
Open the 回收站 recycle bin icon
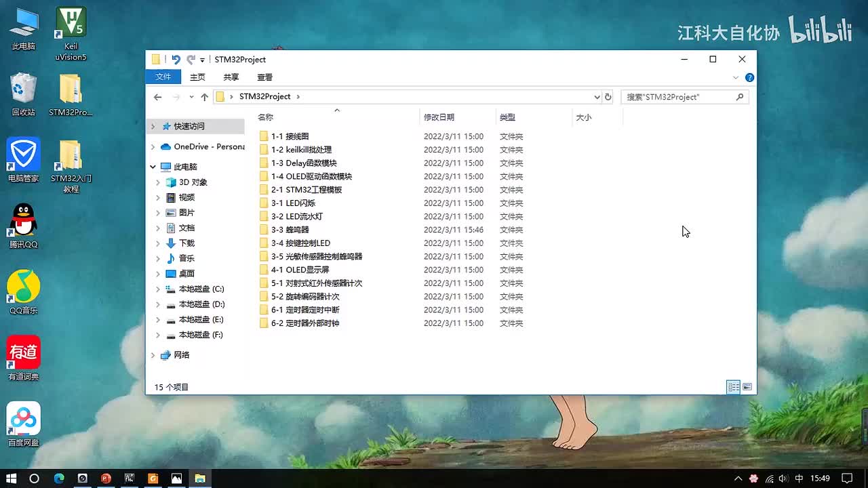click(24, 95)
